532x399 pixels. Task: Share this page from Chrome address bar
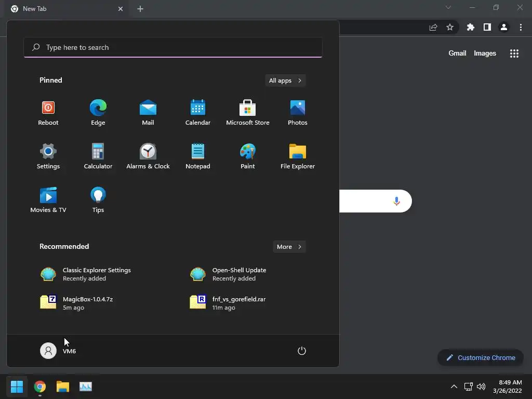tap(433, 27)
